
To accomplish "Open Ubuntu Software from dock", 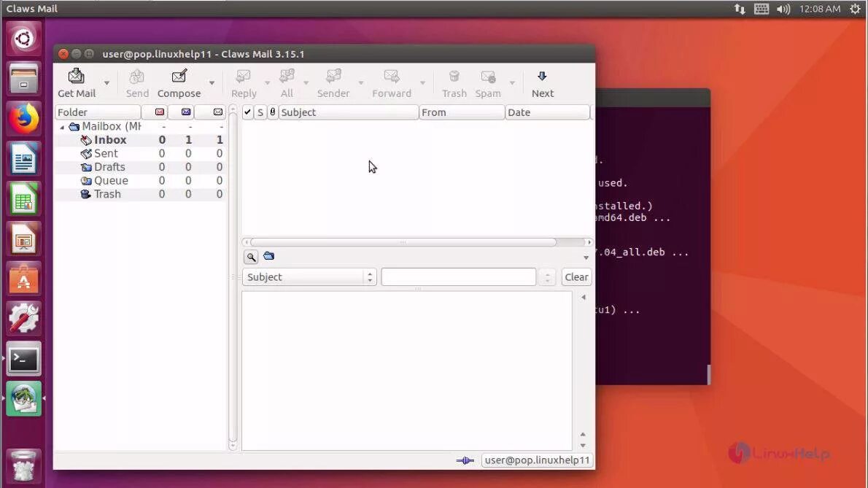I will point(23,279).
